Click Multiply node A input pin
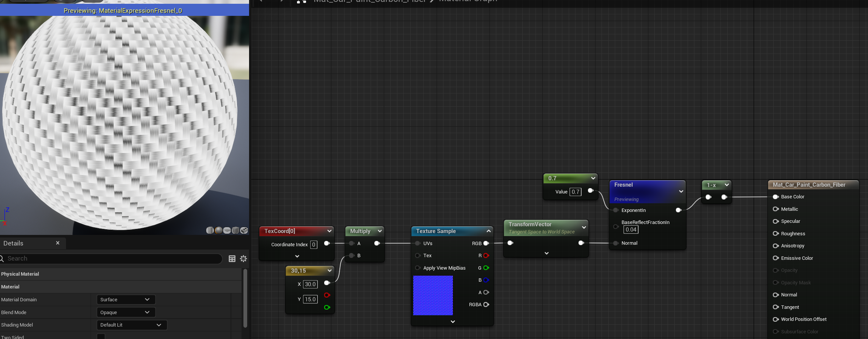The image size is (868, 339). coord(352,244)
